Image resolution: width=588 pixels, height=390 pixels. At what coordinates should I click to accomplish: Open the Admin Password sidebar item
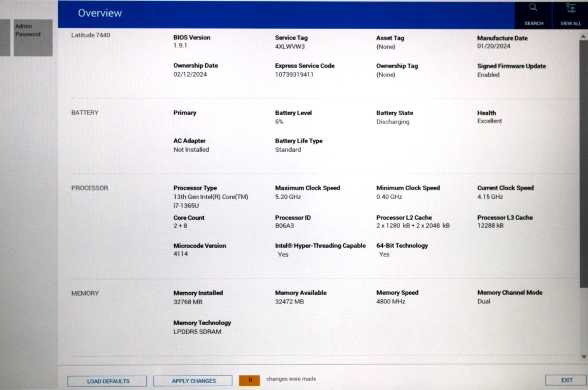33,37
